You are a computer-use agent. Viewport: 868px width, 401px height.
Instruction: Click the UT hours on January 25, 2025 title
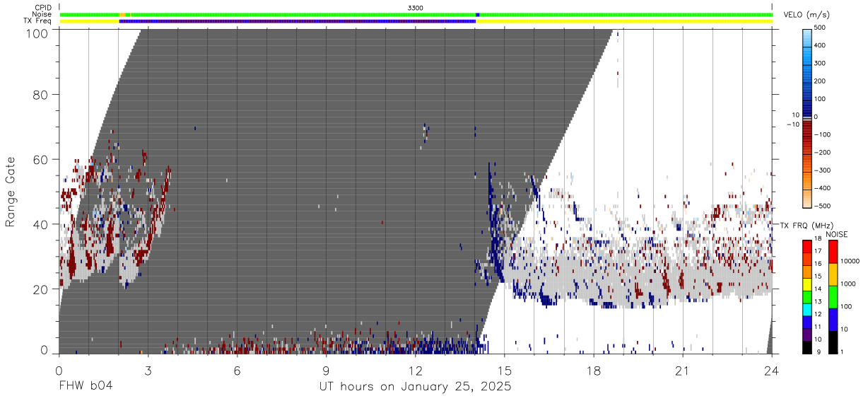coord(416,387)
